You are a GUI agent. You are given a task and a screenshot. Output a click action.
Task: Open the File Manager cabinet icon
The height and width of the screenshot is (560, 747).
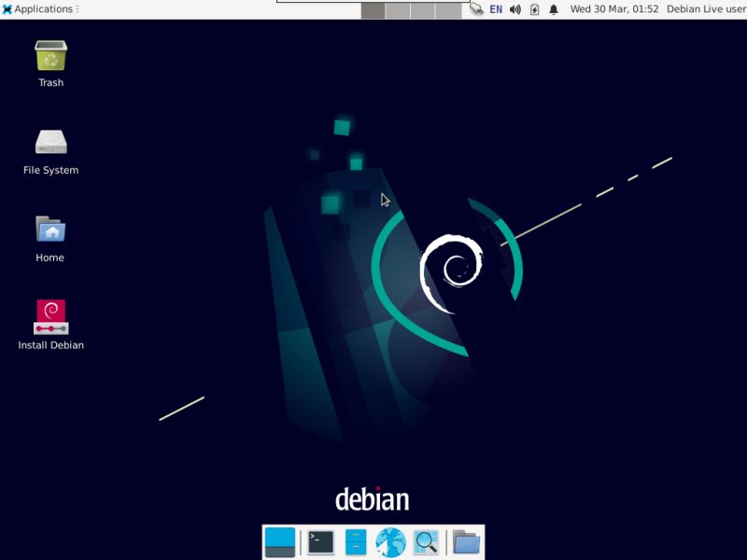(x=356, y=542)
